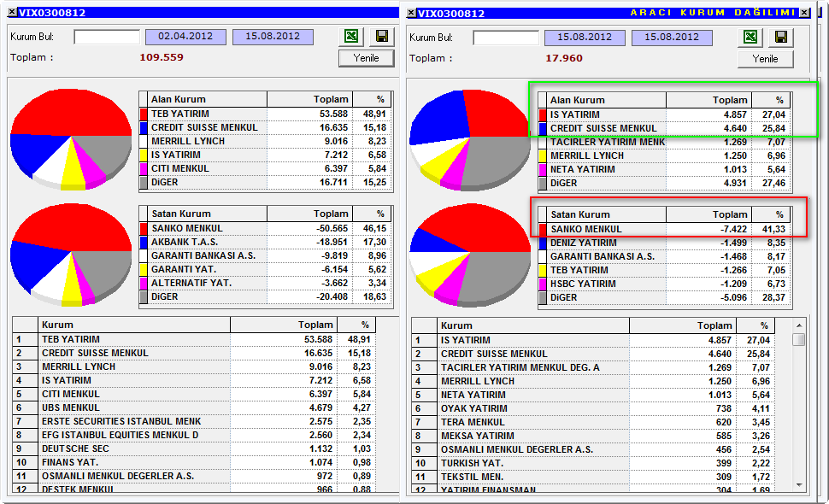Click the save disk icon in left panel
The width and height of the screenshot is (829, 504).
click(382, 36)
